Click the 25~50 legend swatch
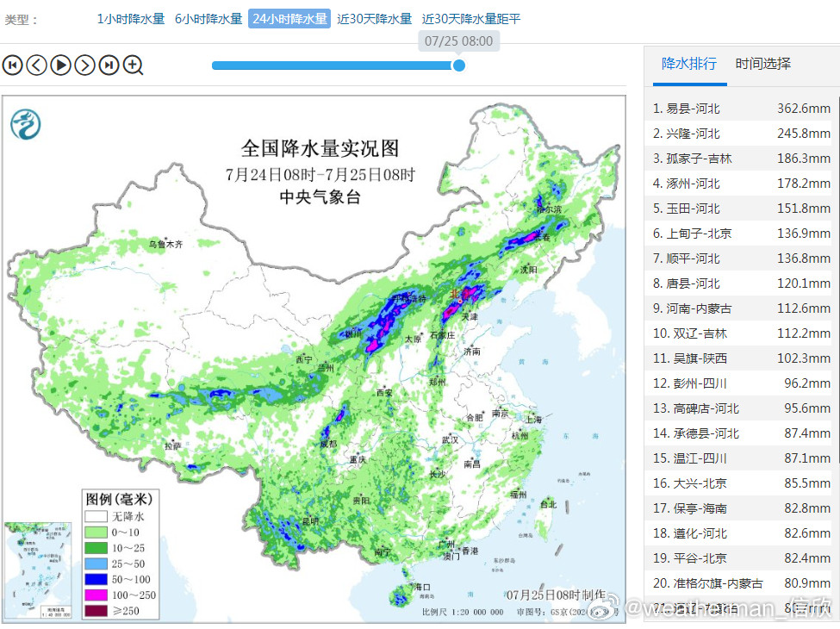Image resolution: width=840 pixels, height=629 pixels. click(x=96, y=564)
